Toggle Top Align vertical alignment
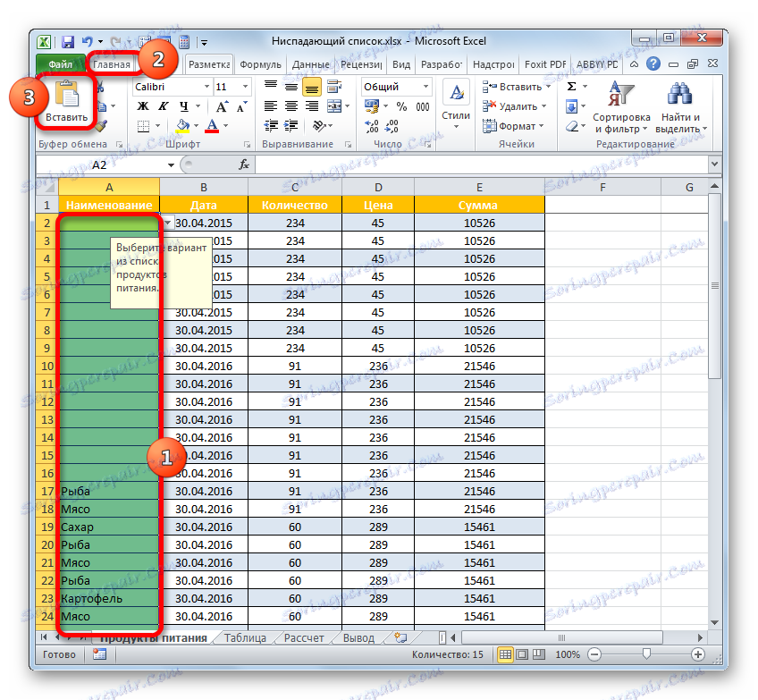This screenshot has width=758, height=700. point(271,87)
